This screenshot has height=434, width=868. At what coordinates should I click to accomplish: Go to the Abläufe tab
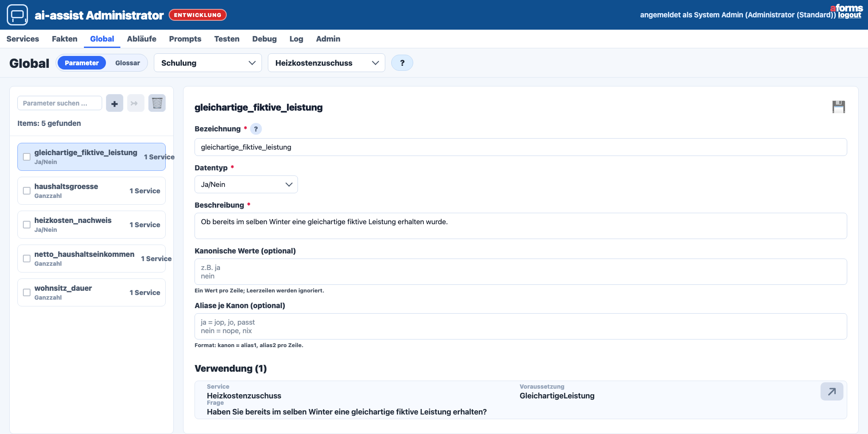pos(142,39)
